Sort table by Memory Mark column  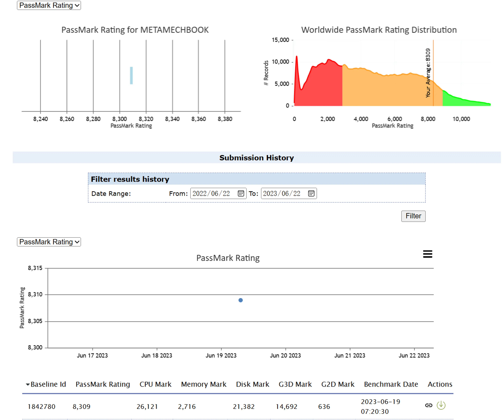coord(204,384)
